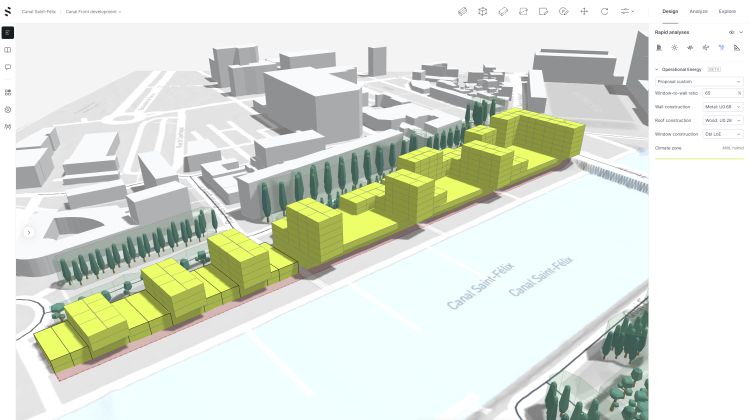Switch to the Explore tab

pyautogui.click(x=727, y=11)
